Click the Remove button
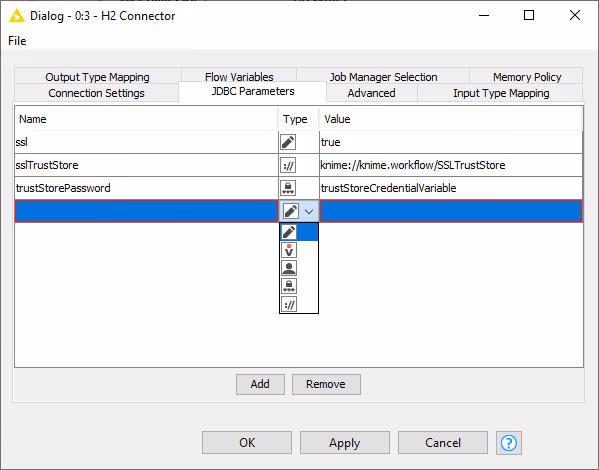Screen dimensions: 599x470 coord(326,384)
